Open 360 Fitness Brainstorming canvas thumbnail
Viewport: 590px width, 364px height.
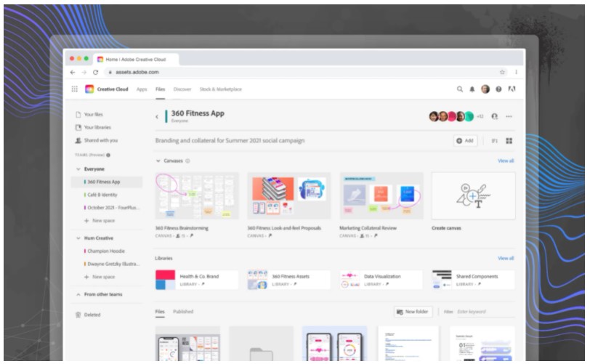[197, 195]
